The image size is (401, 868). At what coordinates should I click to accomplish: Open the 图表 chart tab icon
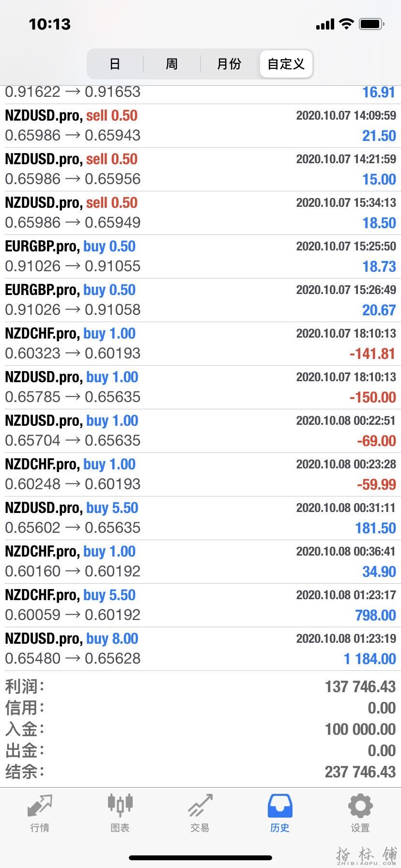tap(120, 805)
